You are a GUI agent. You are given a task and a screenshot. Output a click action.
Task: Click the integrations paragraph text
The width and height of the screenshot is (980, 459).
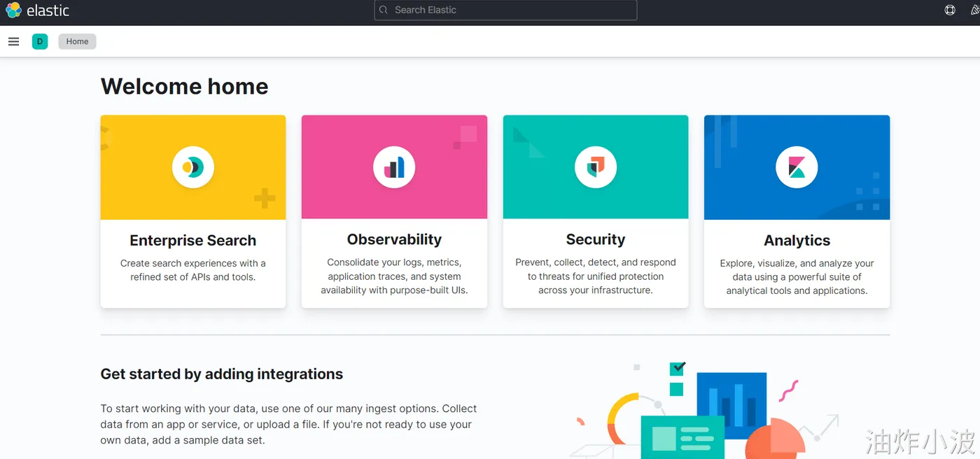[x=288, y=425]
